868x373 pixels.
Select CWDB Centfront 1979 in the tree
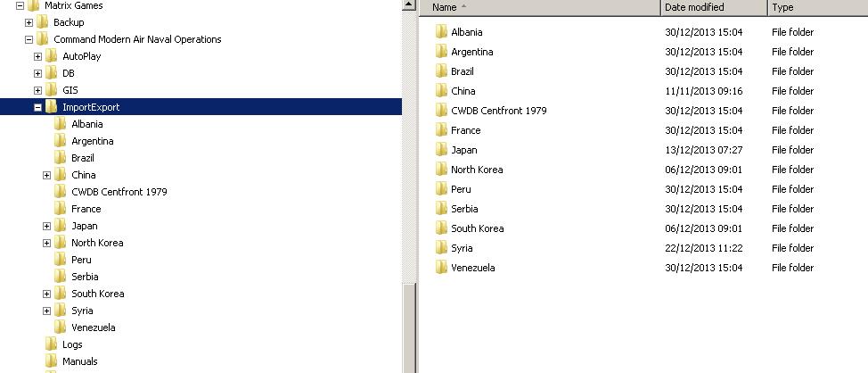(x=119, y=192)
